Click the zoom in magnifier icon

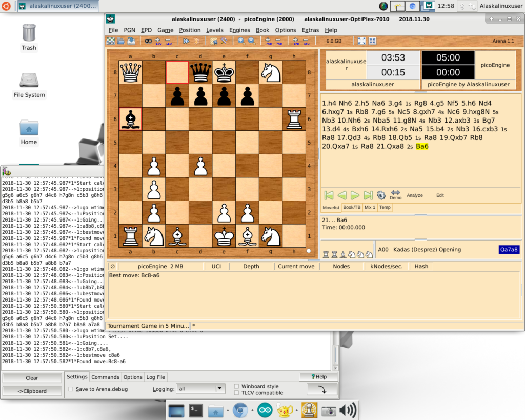click(241, 41)
